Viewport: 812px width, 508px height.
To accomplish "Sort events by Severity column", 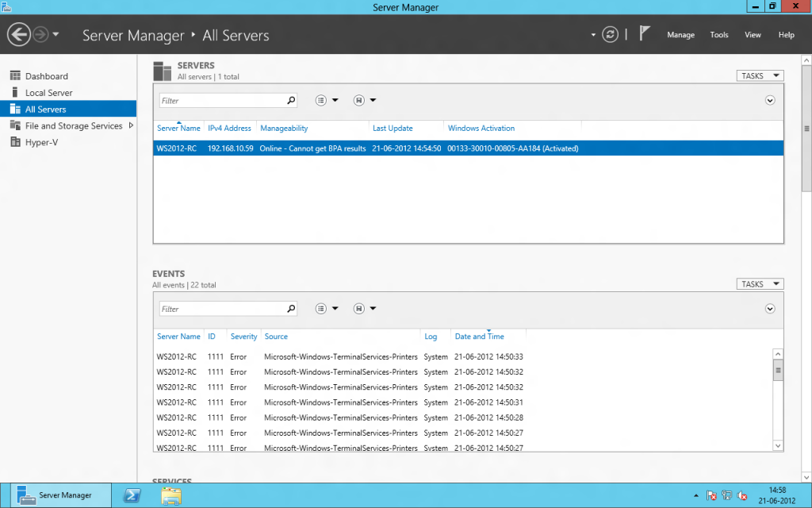I will pyautogui.click(x=243, y=336).
